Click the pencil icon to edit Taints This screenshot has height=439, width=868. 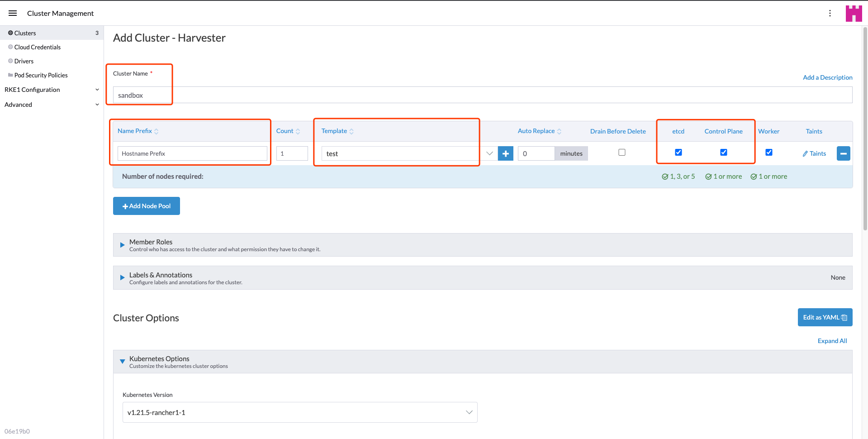(805, 153)
